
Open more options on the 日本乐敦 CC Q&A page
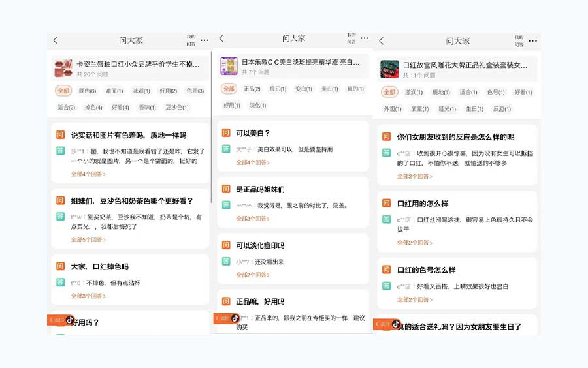pos(365,38)
